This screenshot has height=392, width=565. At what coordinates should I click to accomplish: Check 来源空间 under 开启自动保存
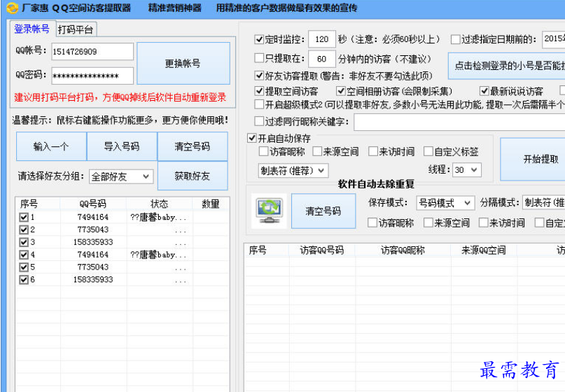coord(317,151)
